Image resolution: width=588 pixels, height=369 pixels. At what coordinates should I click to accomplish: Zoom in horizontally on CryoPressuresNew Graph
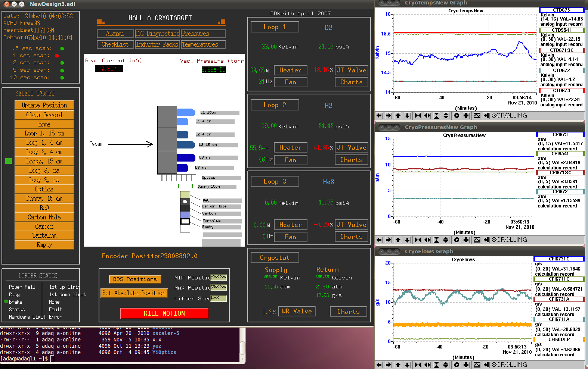coord(418,240)
